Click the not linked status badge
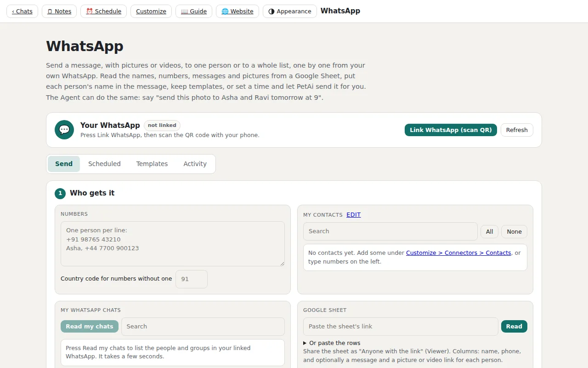Viewport: 588px width, 368px height. click(162, 125)
